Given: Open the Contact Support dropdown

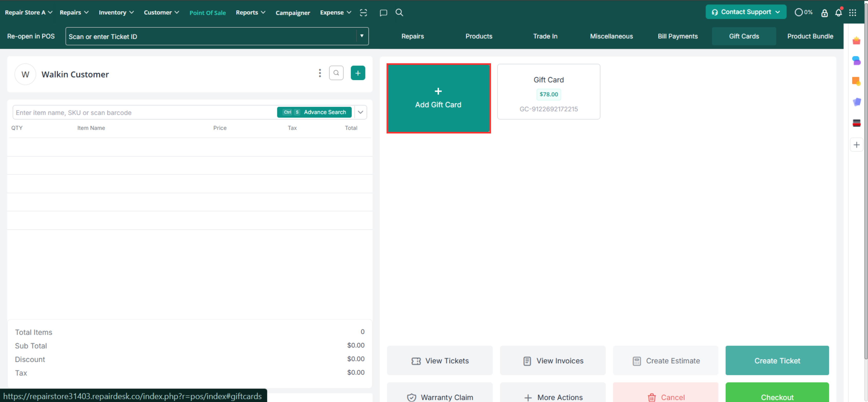Looking at the screenshot, I should pyautogui.click(x=746, y=12).
